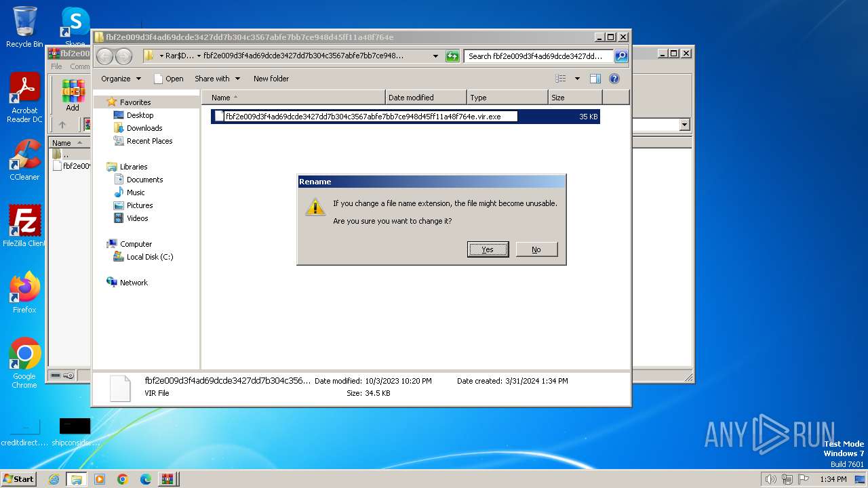Open the address bar history dropdown

435,56
